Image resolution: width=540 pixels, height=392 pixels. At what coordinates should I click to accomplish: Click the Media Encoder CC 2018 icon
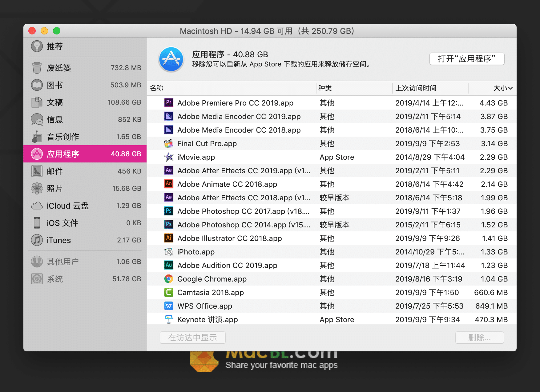[169, 130]
